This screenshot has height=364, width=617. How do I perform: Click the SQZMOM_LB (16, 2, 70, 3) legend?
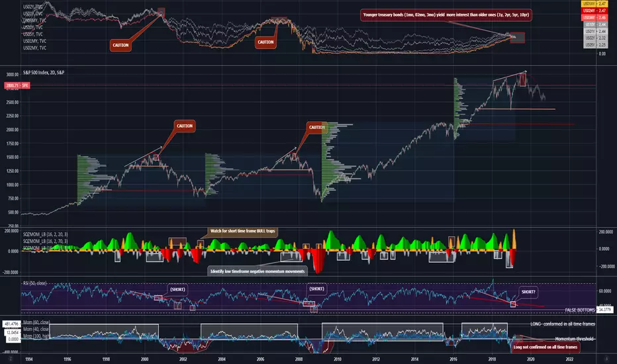[x=45, y=241]
